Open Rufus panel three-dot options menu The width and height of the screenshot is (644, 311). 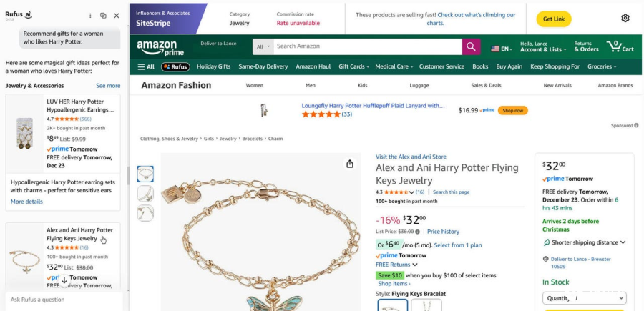pyautogui.click(x=90, y=15)
